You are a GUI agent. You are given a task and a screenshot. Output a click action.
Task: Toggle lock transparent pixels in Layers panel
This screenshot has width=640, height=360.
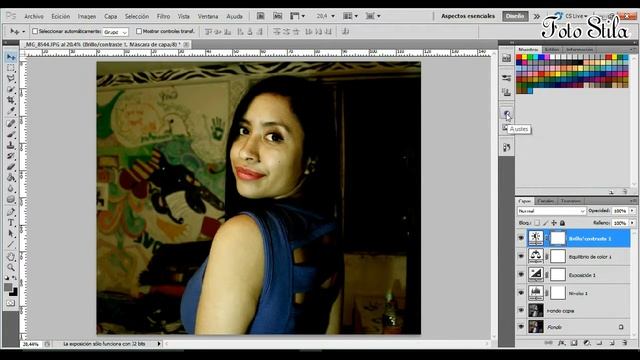537,223
